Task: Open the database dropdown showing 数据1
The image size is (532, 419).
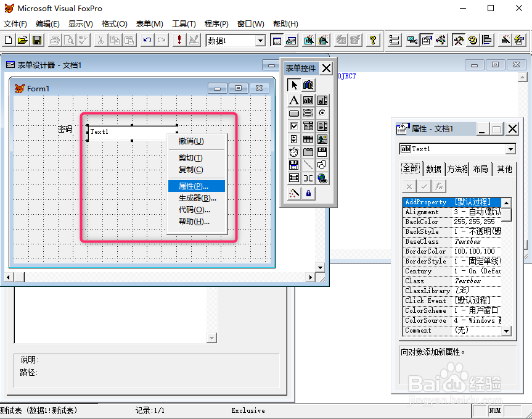Action: (260, 41)
